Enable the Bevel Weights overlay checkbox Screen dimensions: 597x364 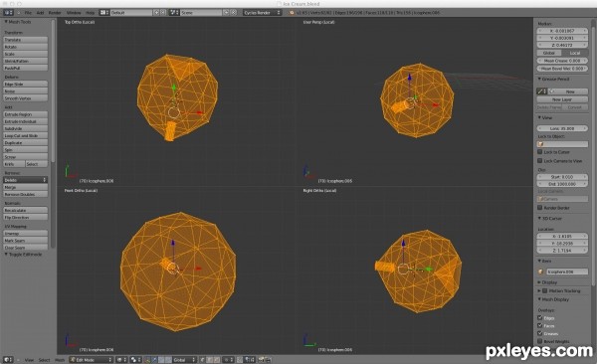(540, 341)
